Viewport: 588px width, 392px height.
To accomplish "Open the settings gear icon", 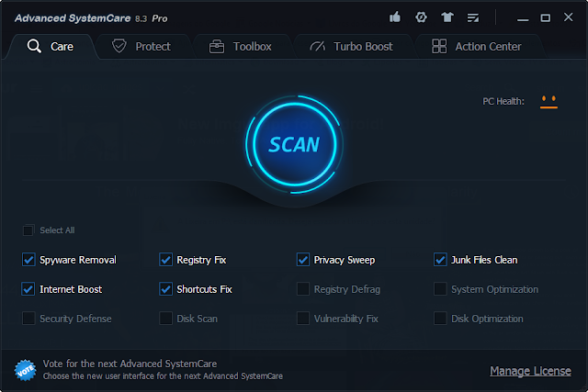I will [x=421, y=17].
